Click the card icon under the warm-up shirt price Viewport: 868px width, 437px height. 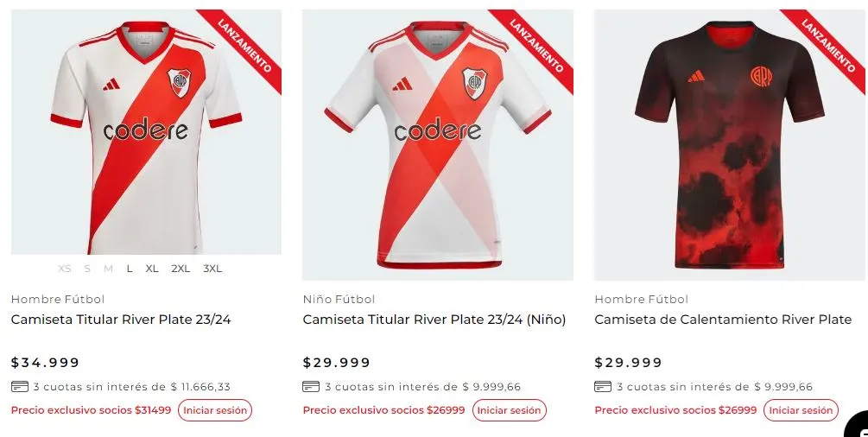tap(603, 387)
